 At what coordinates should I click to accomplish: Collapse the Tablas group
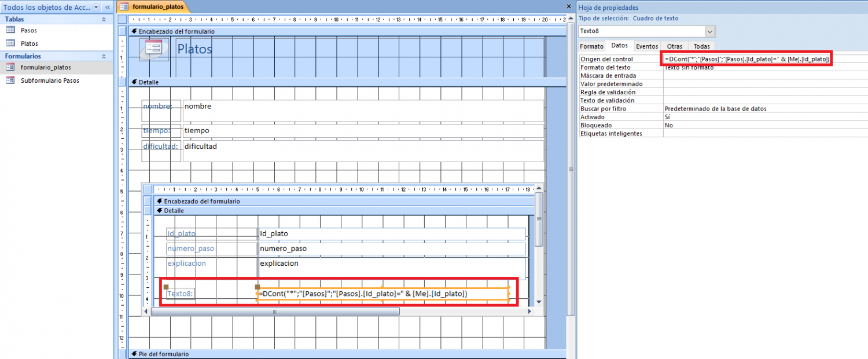click(x=104, y=19)
